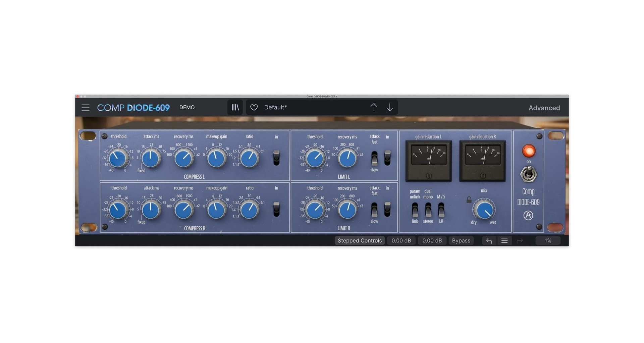
Task: Switch LIMIT R attack fast/slow
Action: click(374, 210)
